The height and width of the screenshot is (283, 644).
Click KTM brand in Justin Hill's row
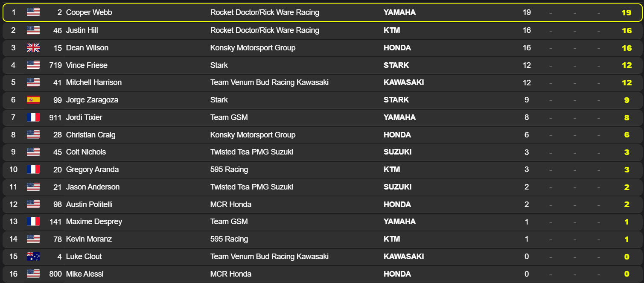(392, 30)
